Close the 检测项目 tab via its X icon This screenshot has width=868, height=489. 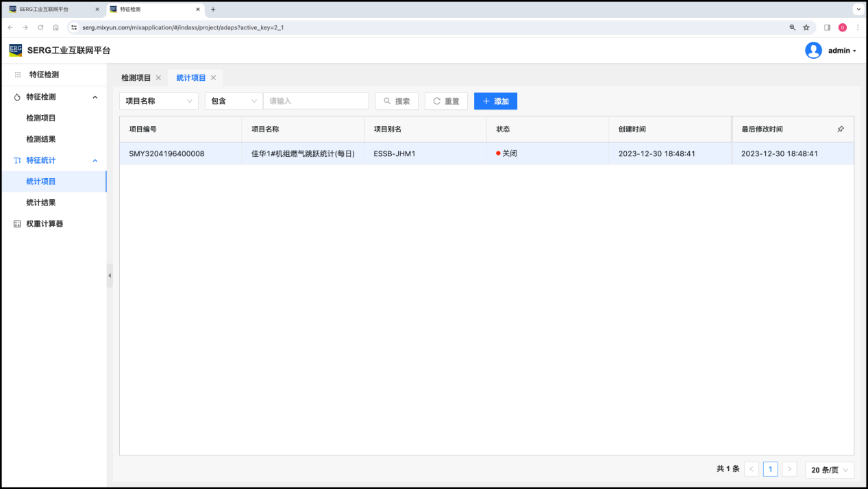point(158,78)
